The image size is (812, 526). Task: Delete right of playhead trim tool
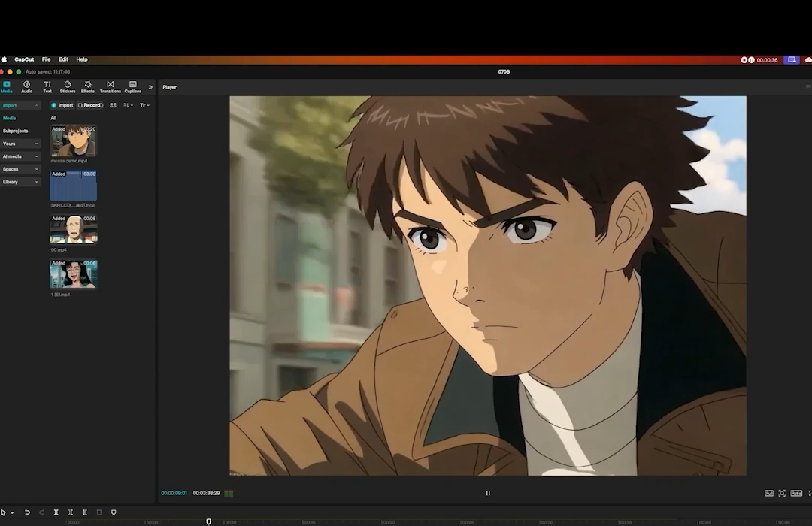[85, 512]
